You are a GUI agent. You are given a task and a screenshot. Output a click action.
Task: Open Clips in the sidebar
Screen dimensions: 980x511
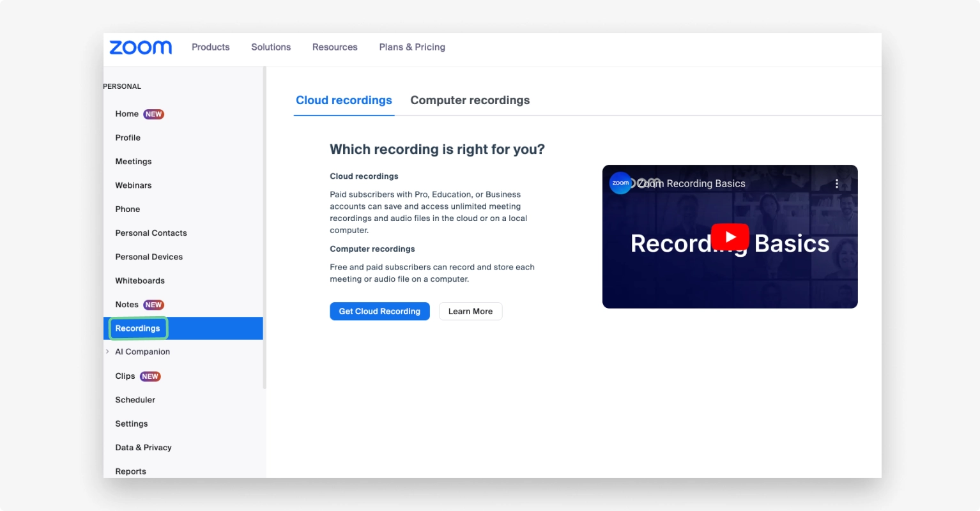click(125, 376)
